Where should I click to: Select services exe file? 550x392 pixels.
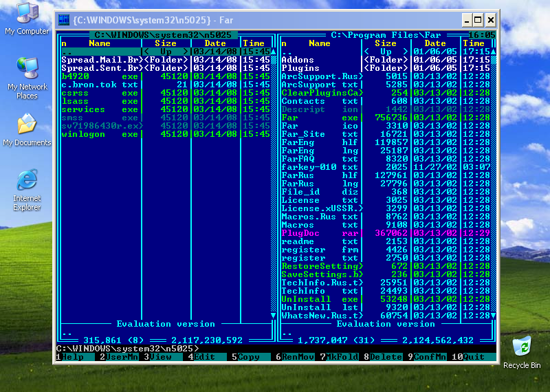point(166,109)
